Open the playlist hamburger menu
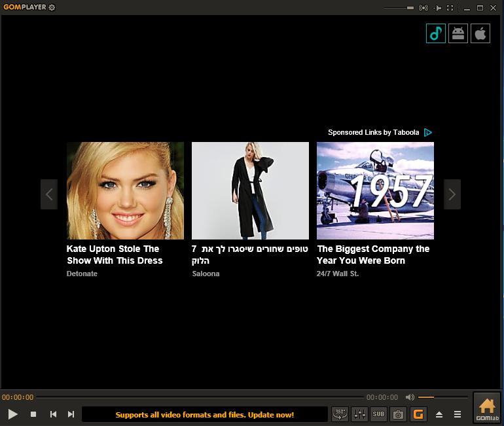 [458, 414]
